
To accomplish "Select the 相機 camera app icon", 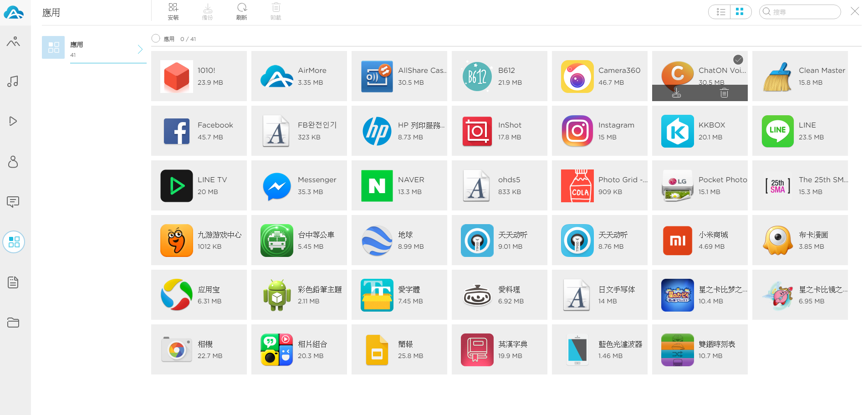I will click(177, 350).
